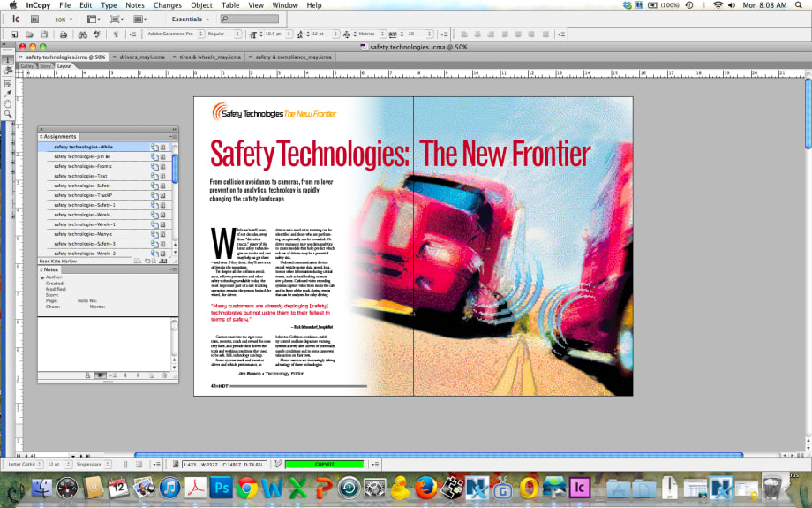Open Firefox from the Dock
Image resolution: width=812 pixels, height=508 pixels.
(425, 488)
